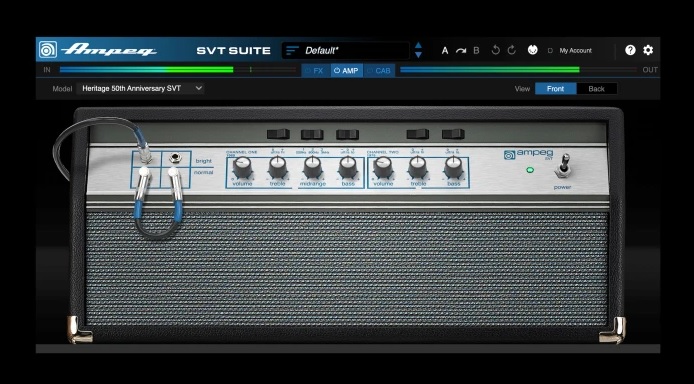Toggle the fifth rocker switch above channel two bass
The image size is (694, 384).
point(453,134)
